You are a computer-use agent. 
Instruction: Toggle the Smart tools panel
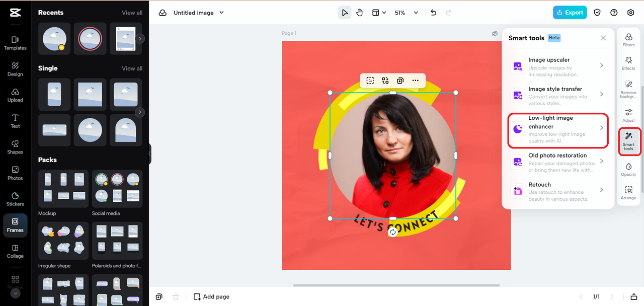628,141
